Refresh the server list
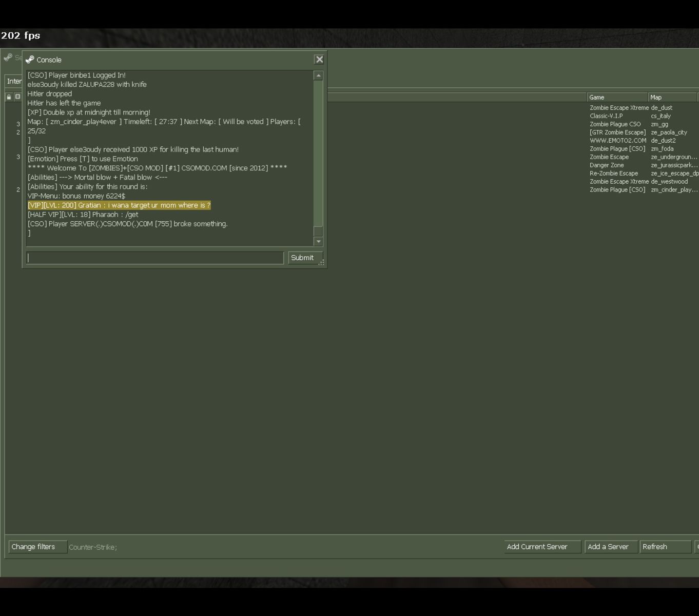 [x=665, y=547]
